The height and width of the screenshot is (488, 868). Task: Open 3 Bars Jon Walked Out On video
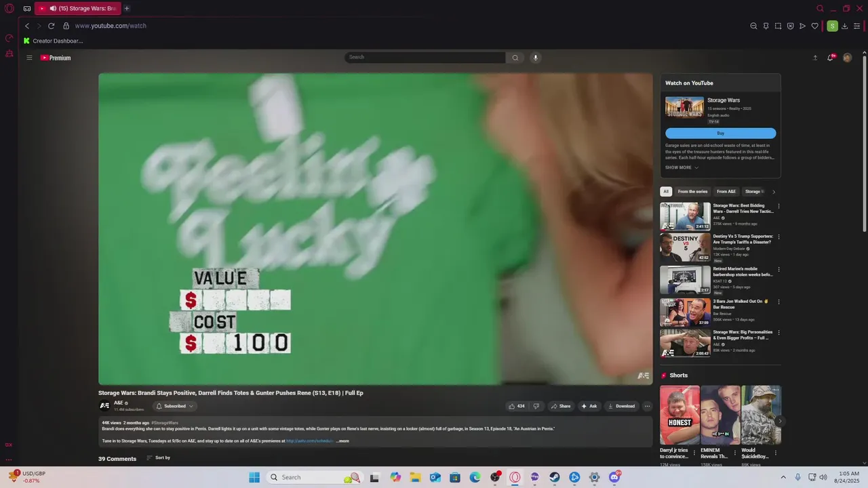pyautogui.click(x=685, y=312)
